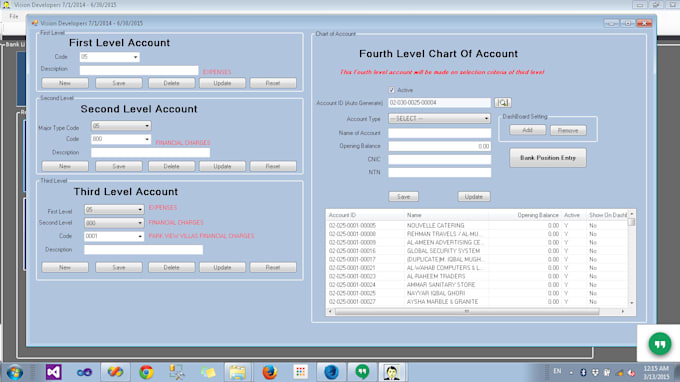
Task: Switch to Vision Developers app in taskbar
Action: click(x=392, y=372)
